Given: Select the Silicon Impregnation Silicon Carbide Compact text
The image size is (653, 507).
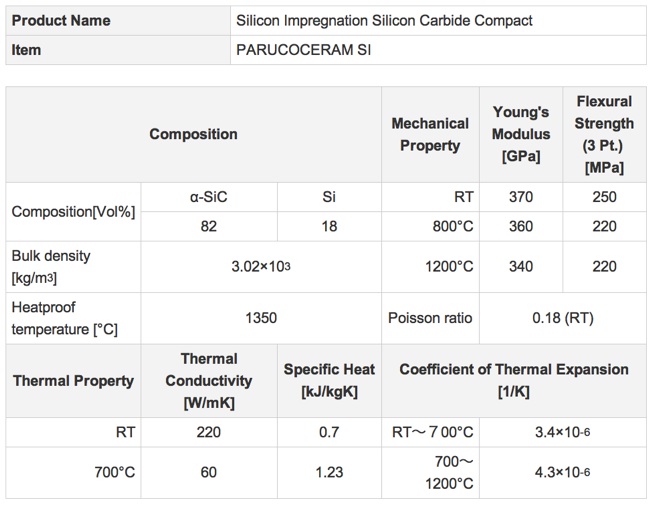Looking at the screenshot, I should pos(384,20).
